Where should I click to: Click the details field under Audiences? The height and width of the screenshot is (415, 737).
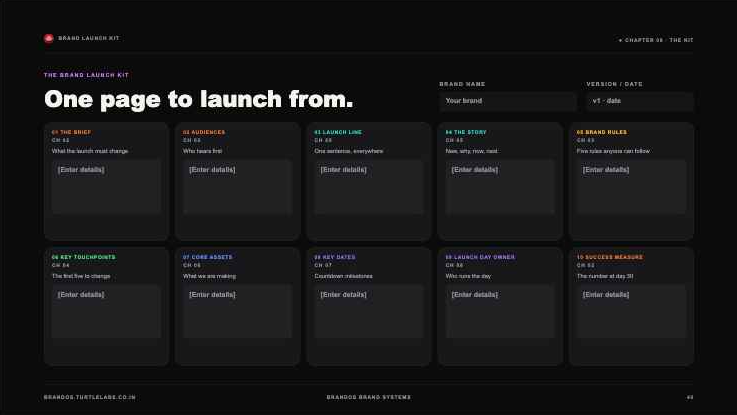237,187
